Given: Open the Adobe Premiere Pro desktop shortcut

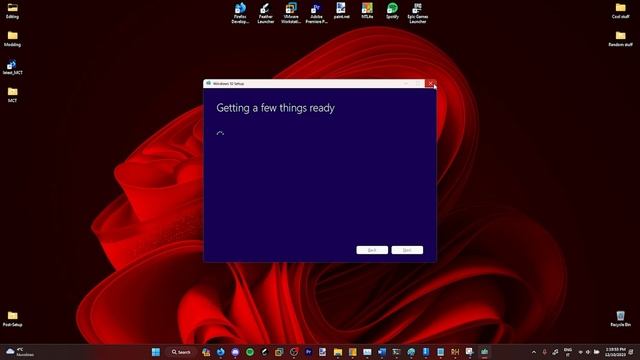Looking at the screenshot, I should [316, 13].
